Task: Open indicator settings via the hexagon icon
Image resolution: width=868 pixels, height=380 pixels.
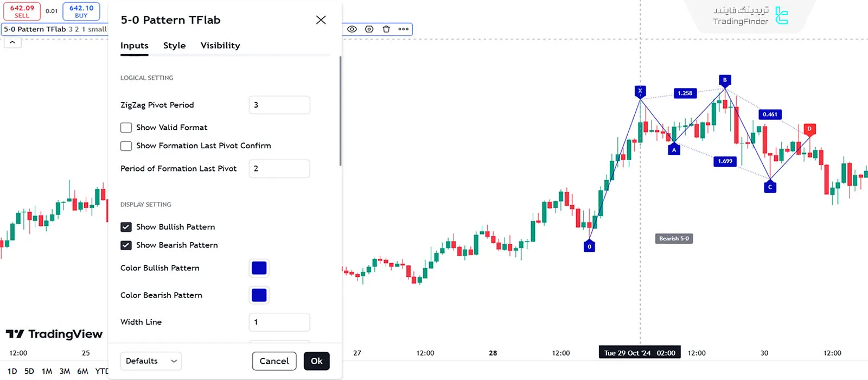Action: point(369,29)
